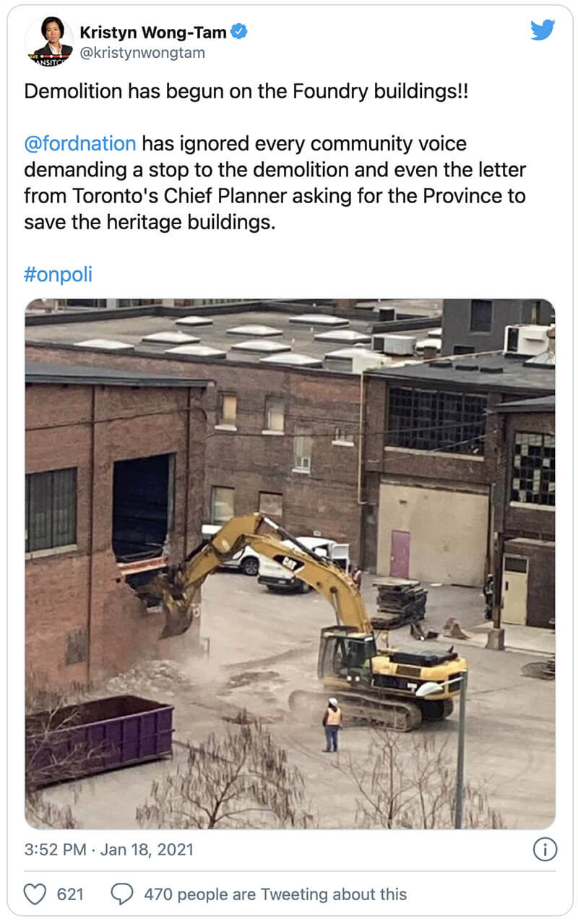The height and width of the screenshot is (924, 578).
Task: Open the #onpoli hashtag
Action: [58, 275]
